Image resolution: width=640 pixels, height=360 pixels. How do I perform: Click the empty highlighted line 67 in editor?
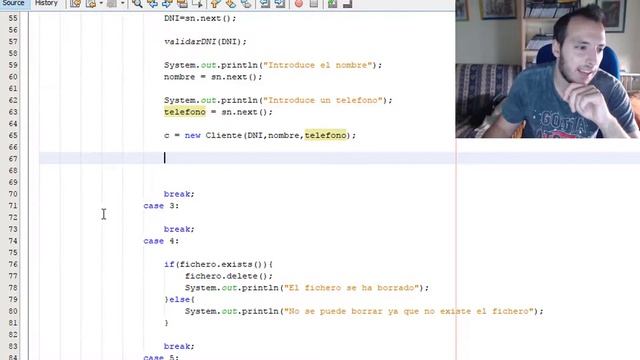[340, 158]
